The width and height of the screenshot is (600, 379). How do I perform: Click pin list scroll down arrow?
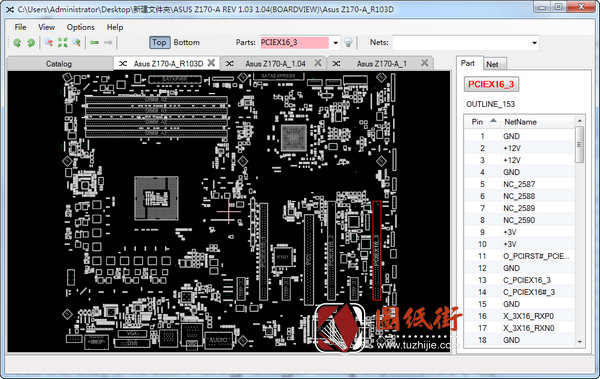pyautogui.click(x=579, y=341)
